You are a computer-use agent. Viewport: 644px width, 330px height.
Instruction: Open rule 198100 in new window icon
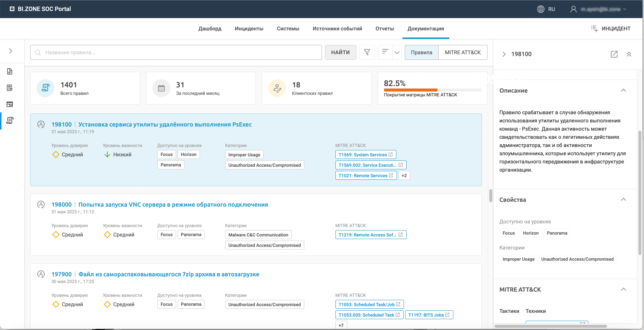pos(614,54)
